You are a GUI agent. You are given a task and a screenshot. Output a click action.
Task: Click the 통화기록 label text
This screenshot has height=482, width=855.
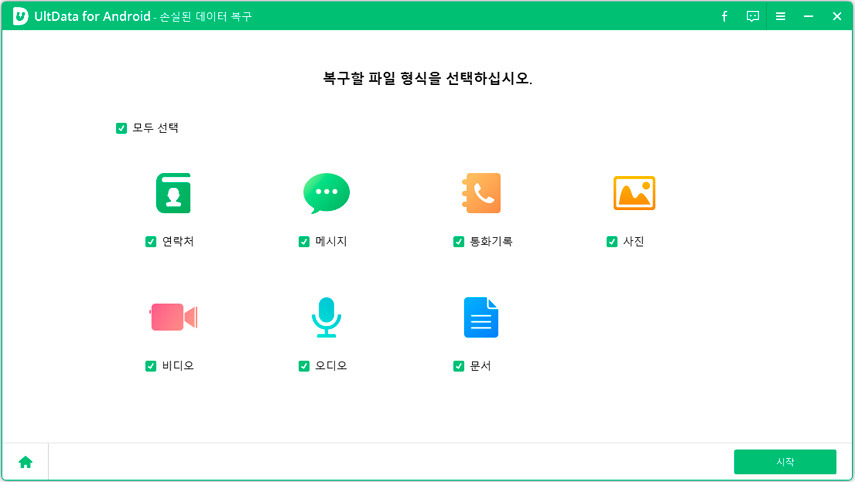click(491, 242)
